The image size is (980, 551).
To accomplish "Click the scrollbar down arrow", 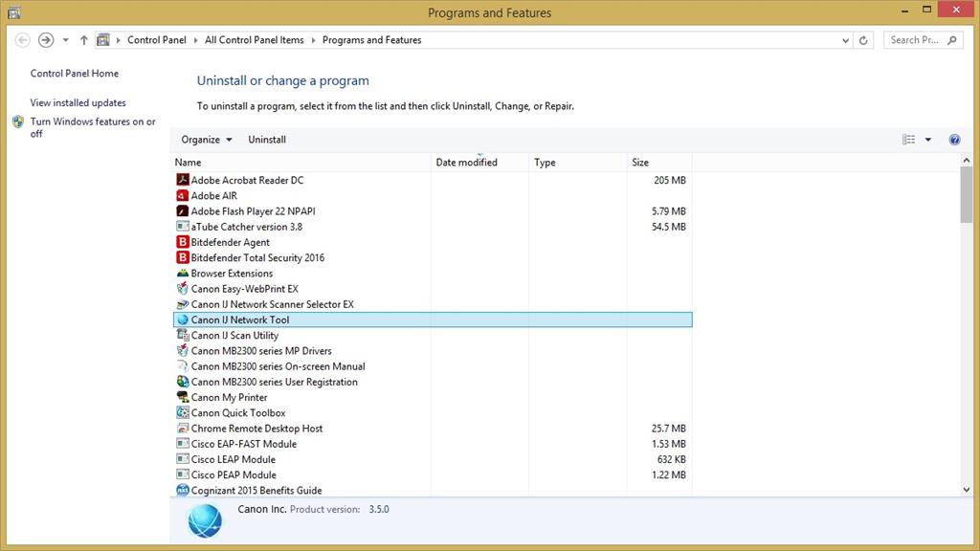I will (967, 490).
